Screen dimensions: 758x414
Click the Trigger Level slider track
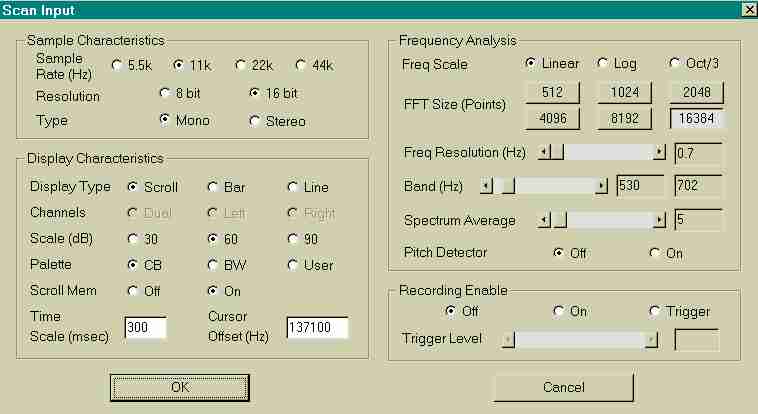tap(580, 340)
